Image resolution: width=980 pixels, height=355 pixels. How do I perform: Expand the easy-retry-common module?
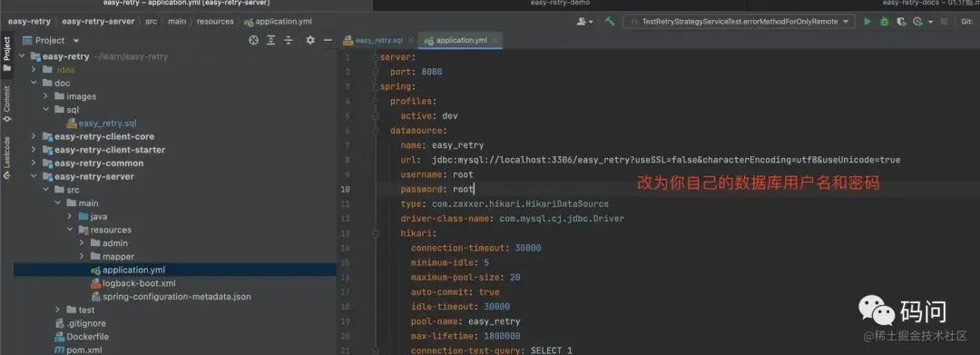pyautogui.click(x=34, y=163)
